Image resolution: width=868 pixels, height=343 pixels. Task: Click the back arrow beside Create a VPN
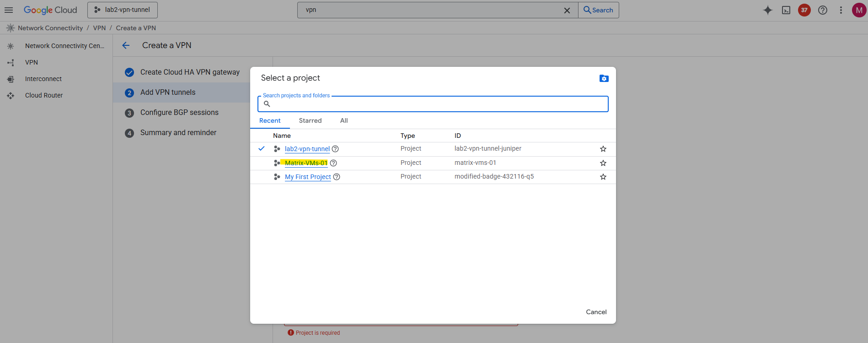(126, 45)
